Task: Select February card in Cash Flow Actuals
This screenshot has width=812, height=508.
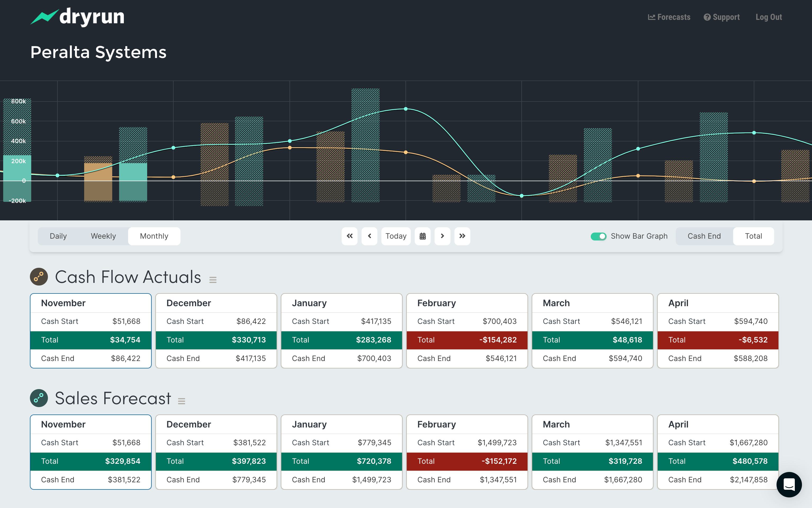Action: [467, 303]
